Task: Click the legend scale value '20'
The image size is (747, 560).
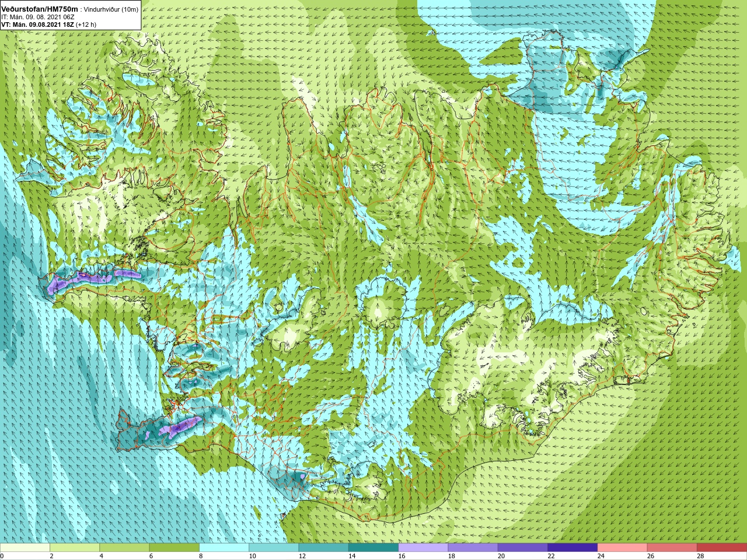Action: click(x=501, y=556)
